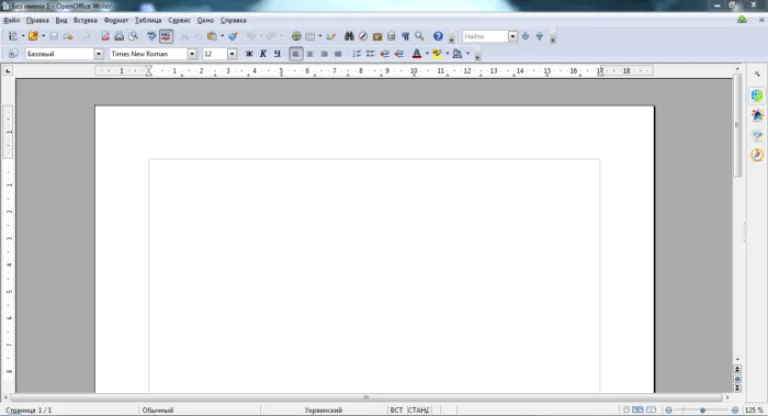768x416 pixels.
Task: Open the Файл menu
Action: click(x=11, y=21)
